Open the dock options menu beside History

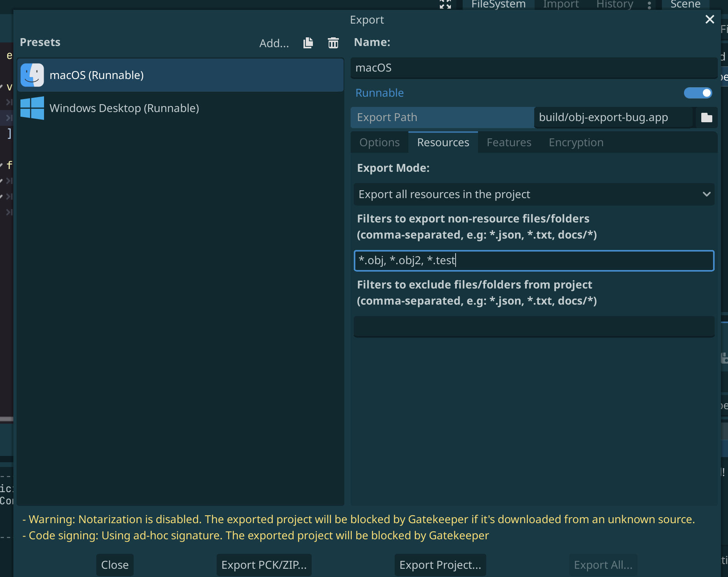click(649, 6)
